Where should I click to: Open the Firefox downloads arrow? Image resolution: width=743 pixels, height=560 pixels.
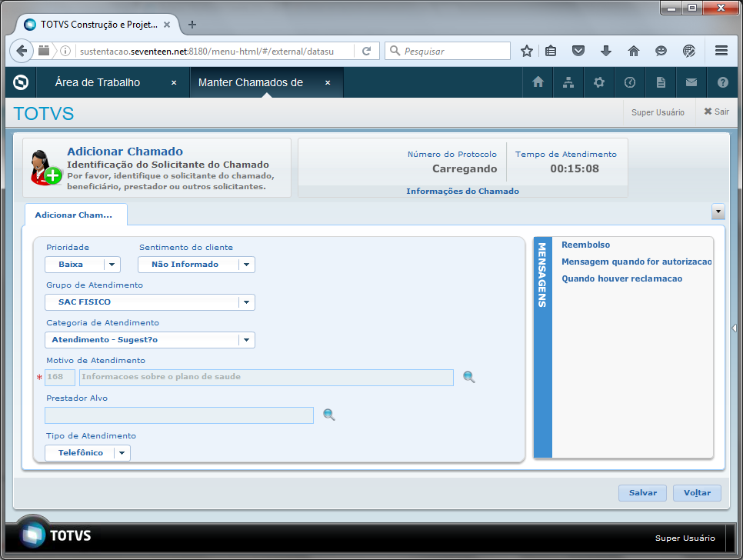pos(605,51)
